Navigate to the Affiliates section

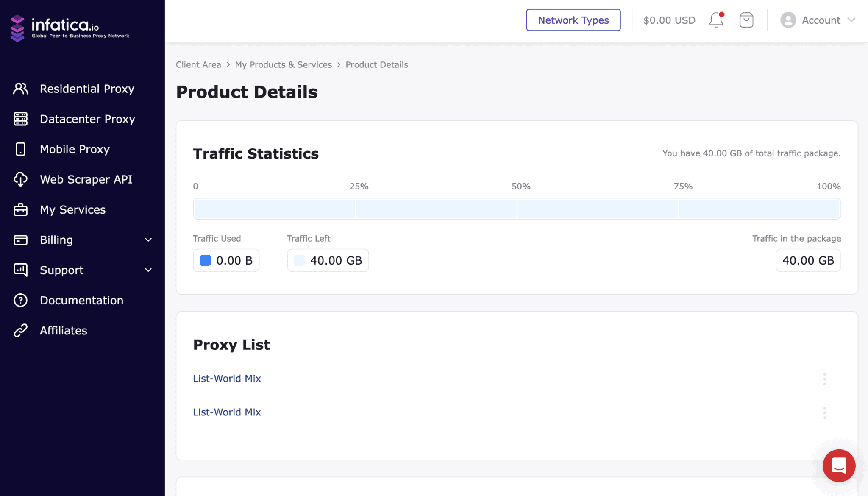pos(63,330)
